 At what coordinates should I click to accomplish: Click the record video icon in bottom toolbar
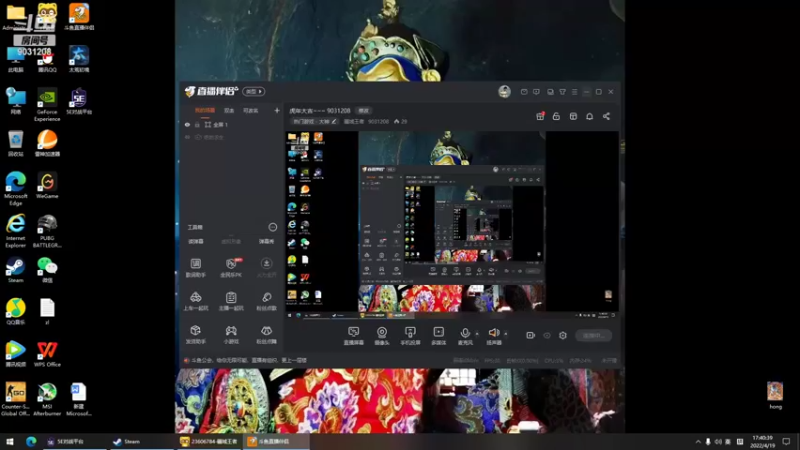[531, 335]
